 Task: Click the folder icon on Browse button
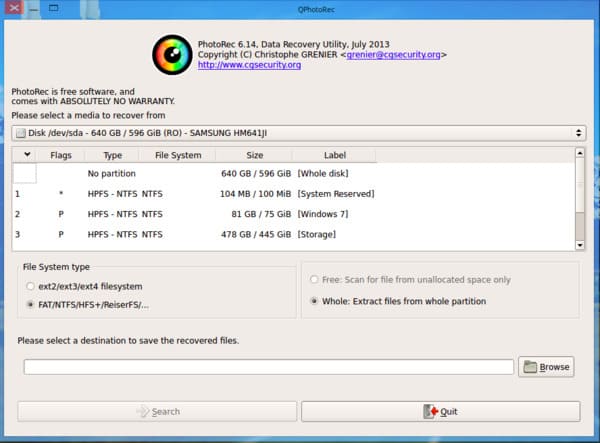coord(530,366)
